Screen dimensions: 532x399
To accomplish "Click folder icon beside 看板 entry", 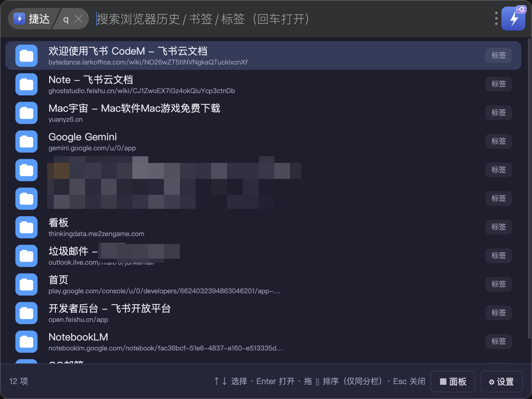I will coord(26,227).
